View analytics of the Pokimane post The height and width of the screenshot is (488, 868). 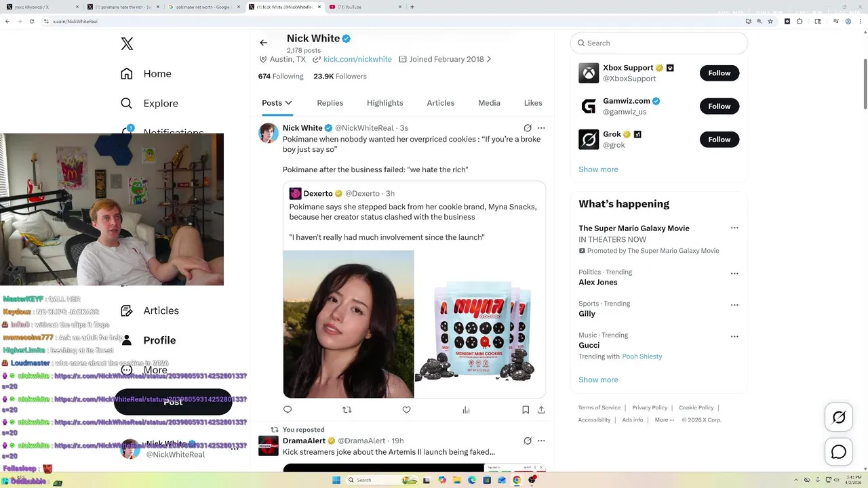466,409
